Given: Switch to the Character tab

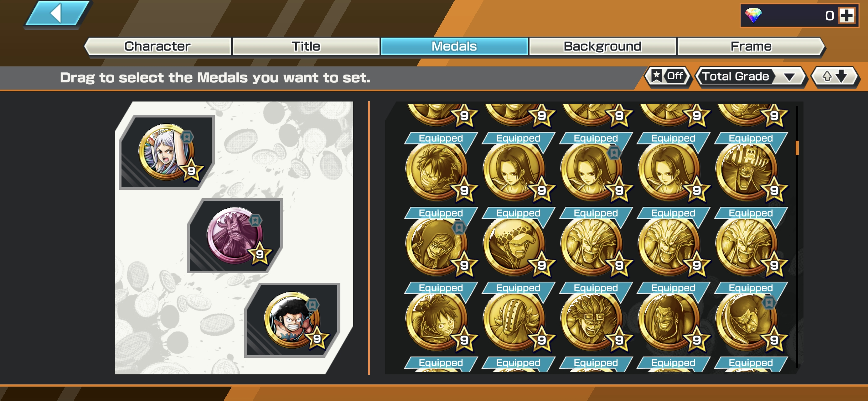Looking at the screenshot, I should (158, 46).
